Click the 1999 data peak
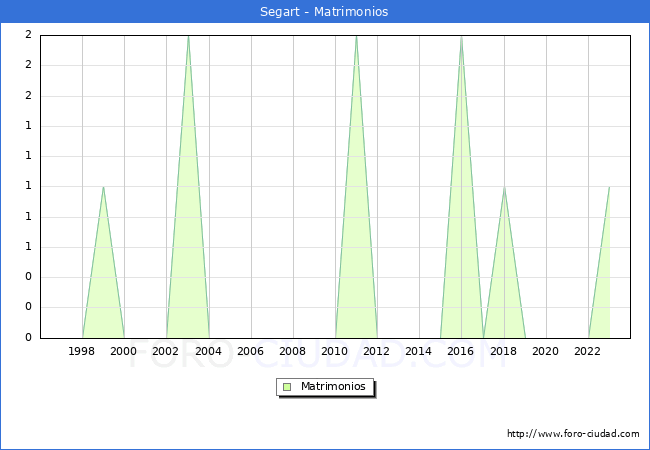 [x=103, y=187]
